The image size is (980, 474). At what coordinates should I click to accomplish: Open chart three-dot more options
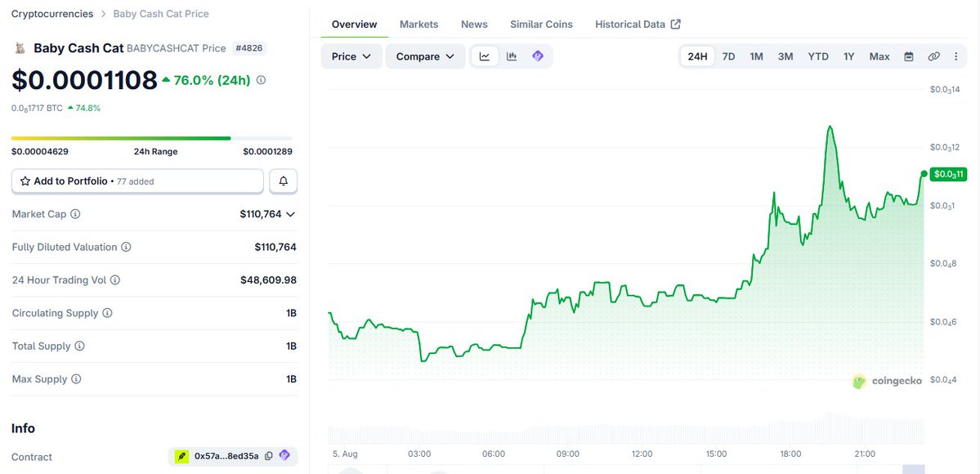pyautogui.click(x=955, y=56)
